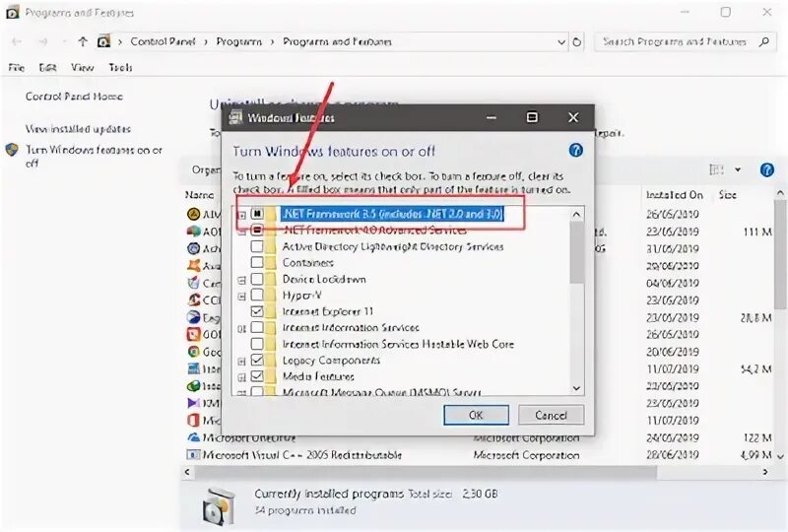Select the Microsoft OneDrive cloud icon
The height and width of the screenshot is (532, 788).
click(x=193, y=437)
